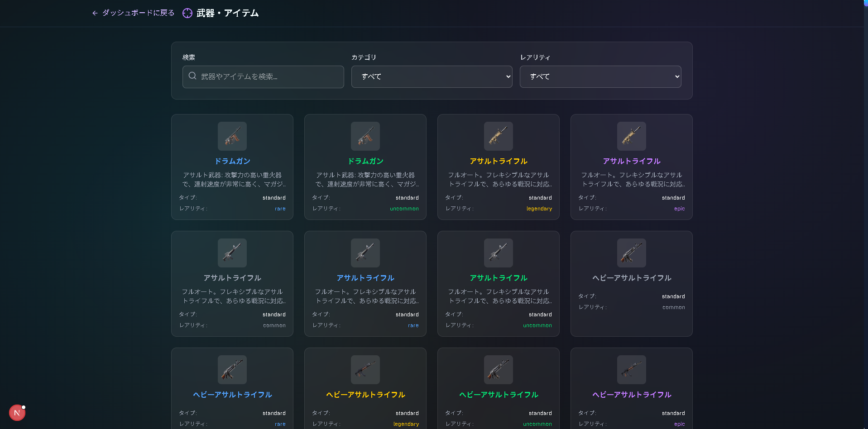868x429 pixels.
Task: Click the magnifier icon in the search field
Action: click(x=192, y=76)
